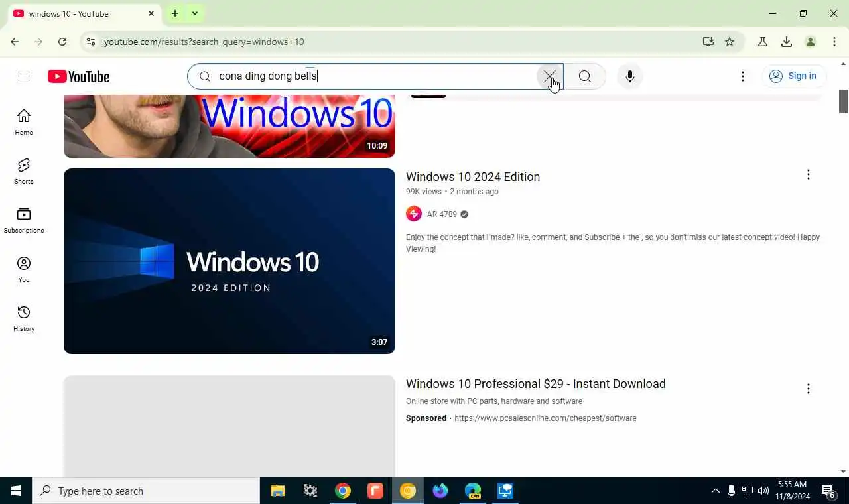Viewport: 849px width, 504px height.
Task: Click the page vertical scrollbar thumb
Action: point(844,101)
